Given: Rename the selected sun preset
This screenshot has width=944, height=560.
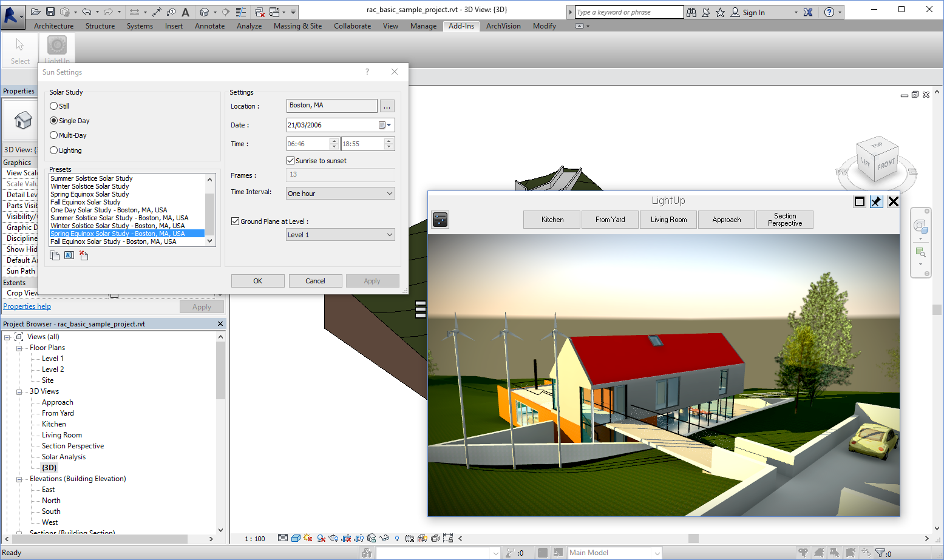Looking at the screenshot, I should [69, 255].
